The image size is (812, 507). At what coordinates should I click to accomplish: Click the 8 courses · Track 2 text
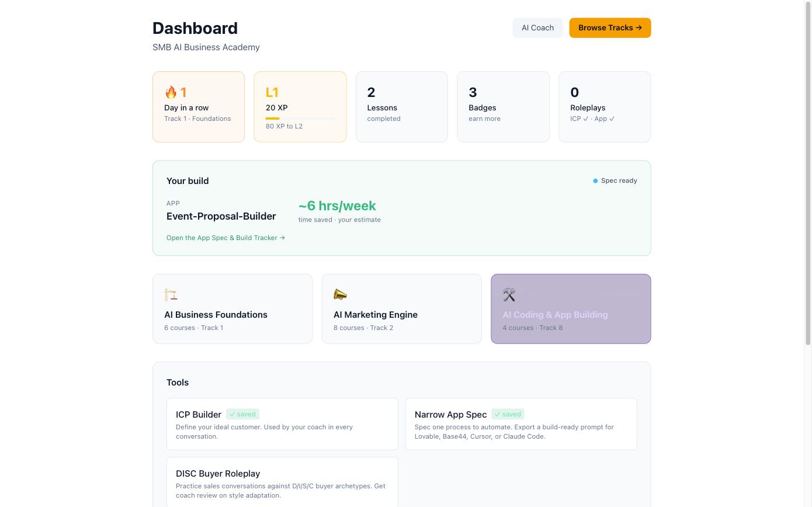tap(363, 328)
